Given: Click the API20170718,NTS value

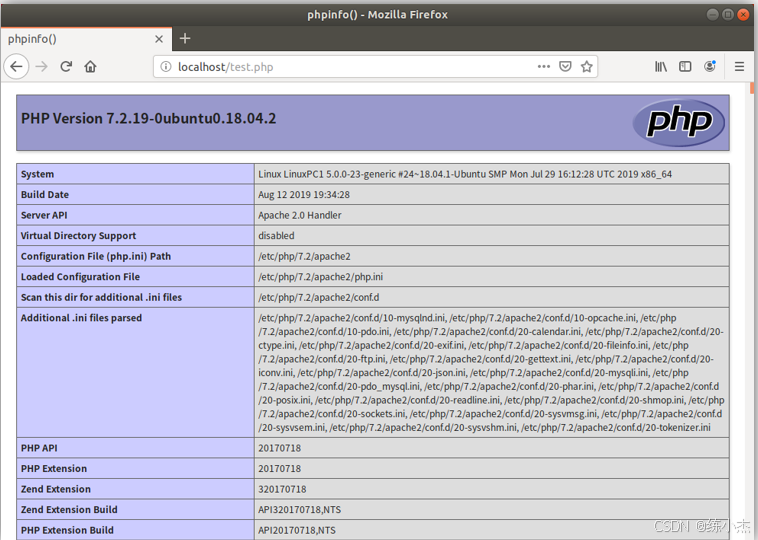Looking at the screenshot, I should [297, 530].
